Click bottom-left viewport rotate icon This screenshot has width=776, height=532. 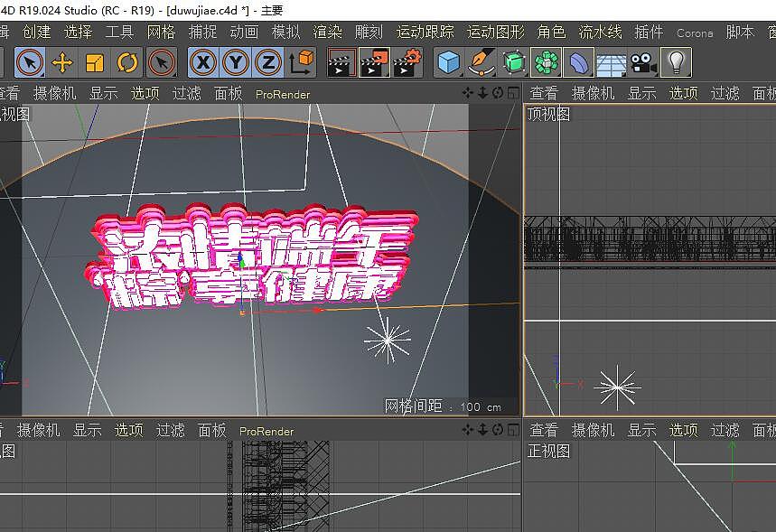tap(498, 430)
